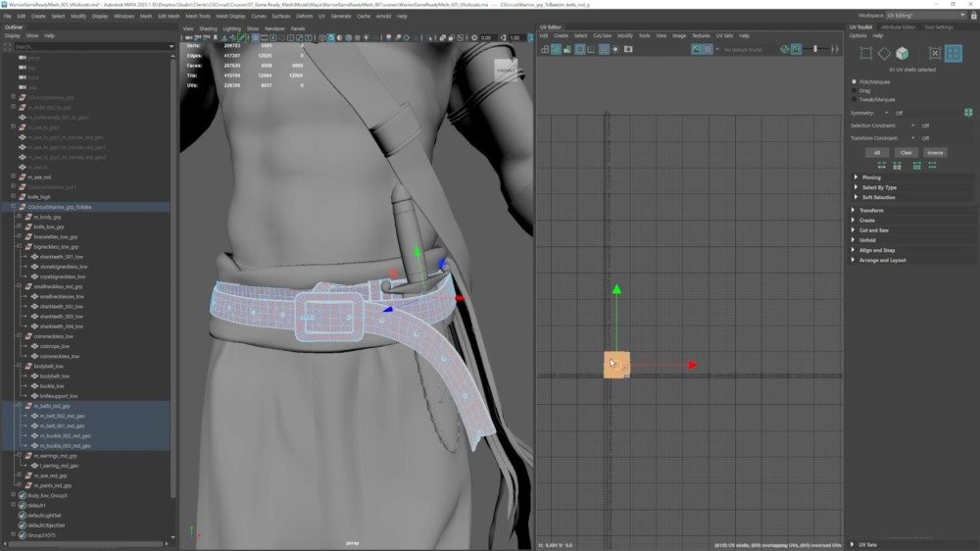This screenshot has height=551, width=980.
Task: Click the 3D cube face mode icon
Action: tap(902, 53)
